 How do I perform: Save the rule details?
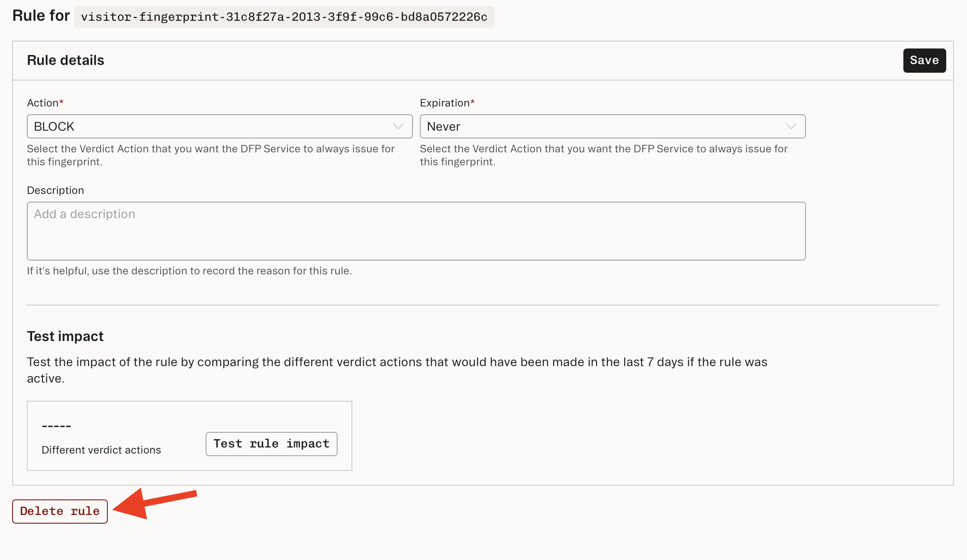coord(924,61)
